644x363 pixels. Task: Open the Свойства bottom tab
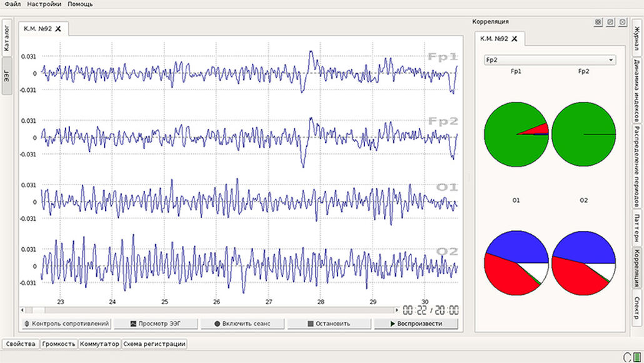pos(21,344)
